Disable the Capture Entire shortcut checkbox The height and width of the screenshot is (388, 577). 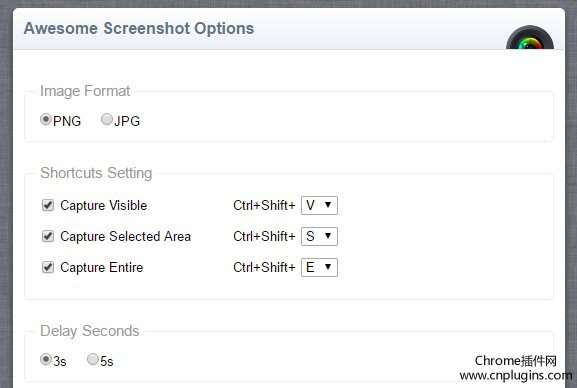coord(48,267)
